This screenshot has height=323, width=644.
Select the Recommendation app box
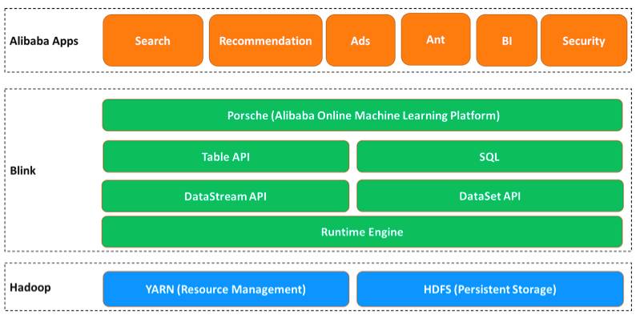tap(266, 40)
